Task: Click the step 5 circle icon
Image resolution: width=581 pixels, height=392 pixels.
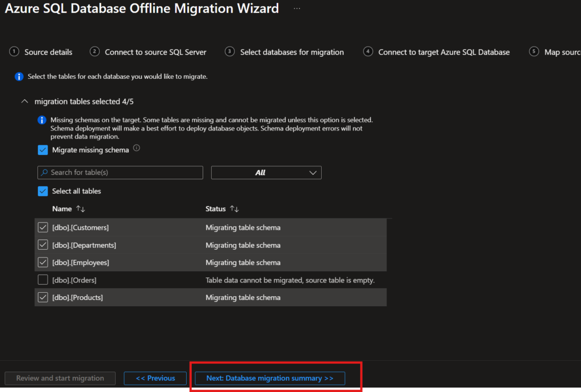Action: (534, 52)
